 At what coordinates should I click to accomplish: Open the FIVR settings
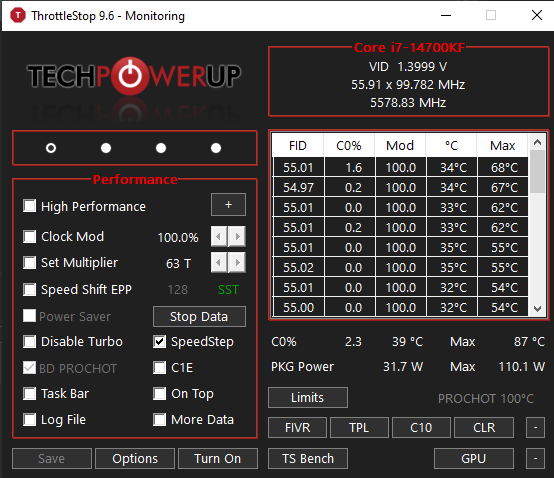click(297, 427)
